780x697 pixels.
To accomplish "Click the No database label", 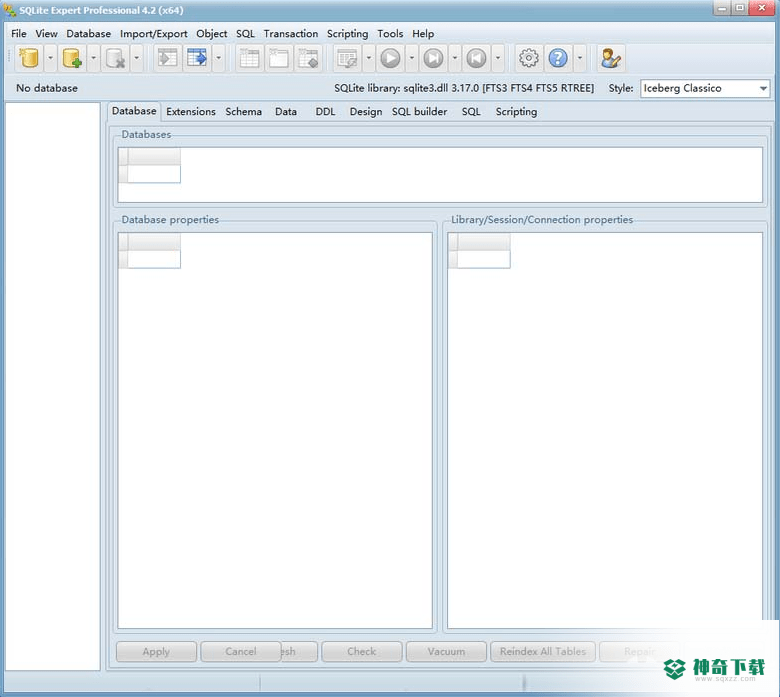I will pyautogui.click(x=47, y=88).
